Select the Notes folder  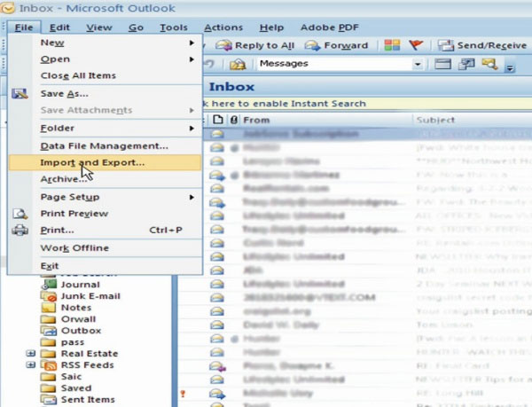76,308
